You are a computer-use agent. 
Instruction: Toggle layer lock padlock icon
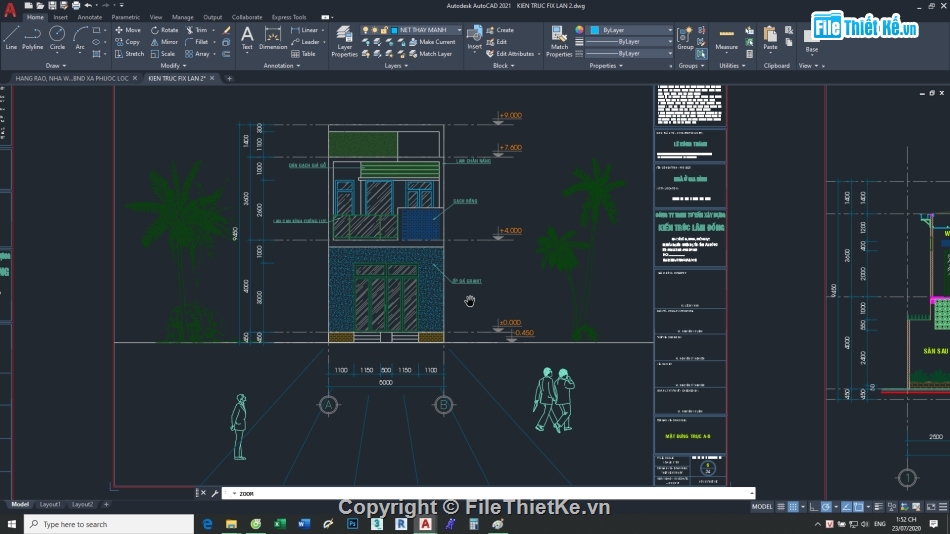click(384, 30)
